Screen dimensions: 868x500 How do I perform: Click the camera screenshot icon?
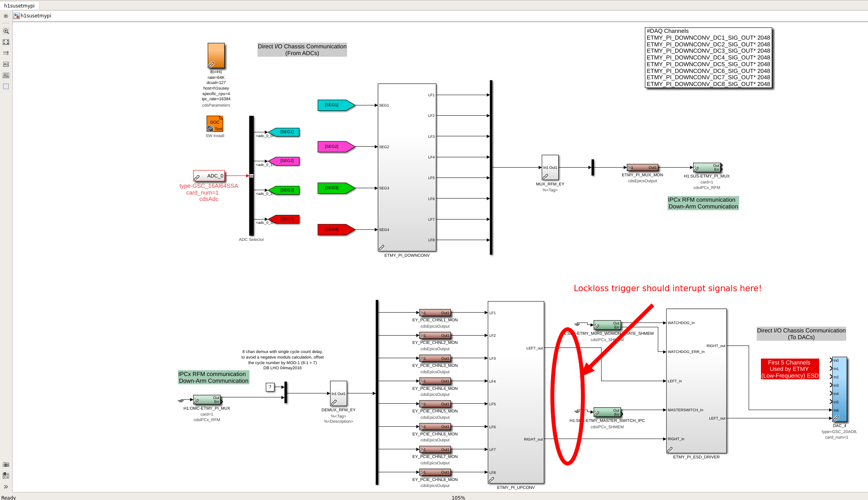[x=6, y=464]
